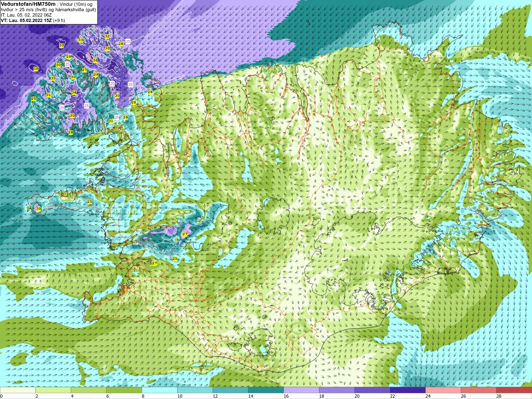Choose the 24–26 m/s pink scale swatch
This screenshot has width=532, height=399.
443,390
